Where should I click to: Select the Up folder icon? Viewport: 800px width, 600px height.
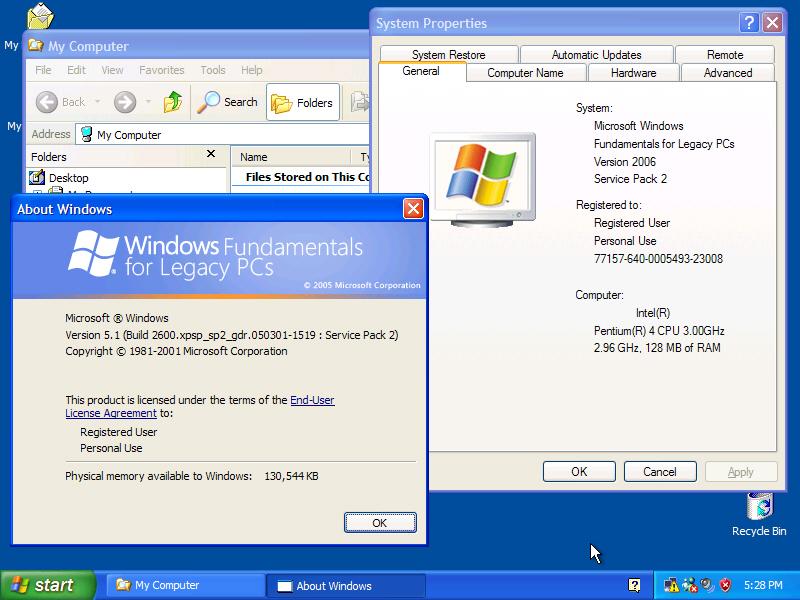[x=172, y=100]
